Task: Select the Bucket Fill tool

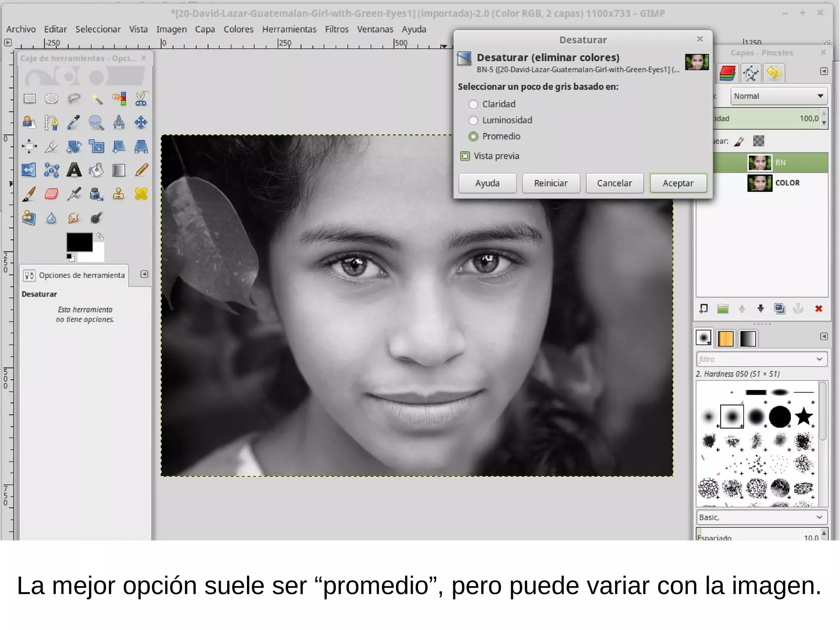Action: point(96,170)
